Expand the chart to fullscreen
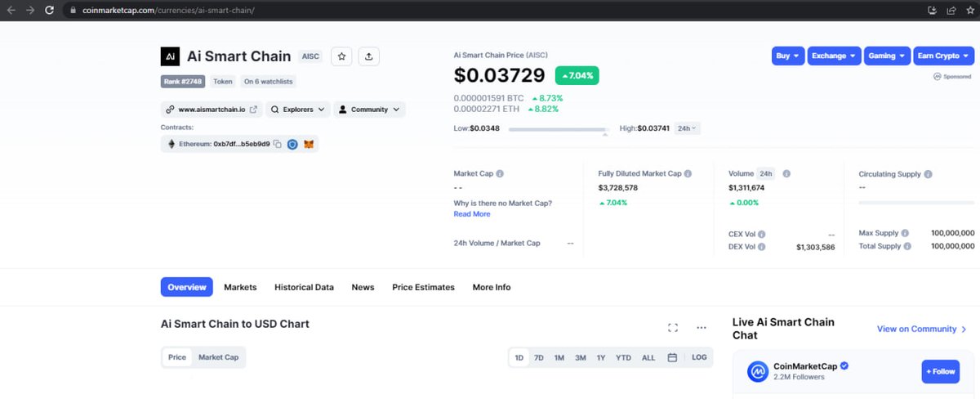This screenshot has height=399, width=980. 673,327
